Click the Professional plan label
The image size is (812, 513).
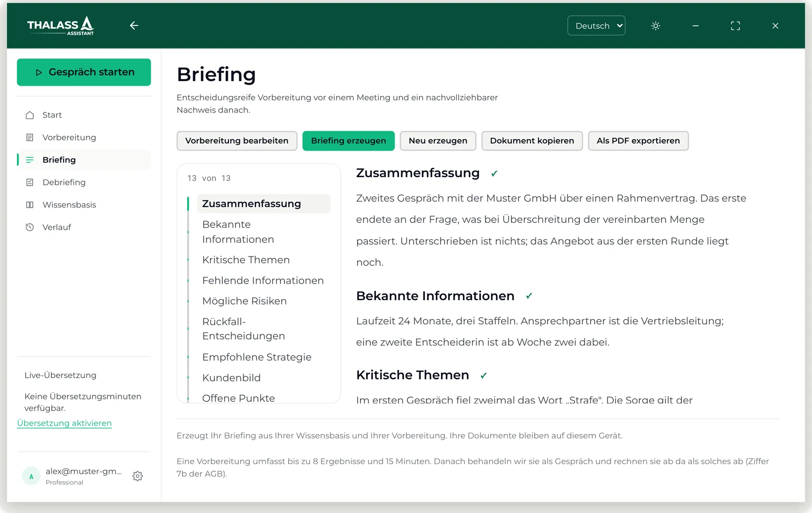64,482
